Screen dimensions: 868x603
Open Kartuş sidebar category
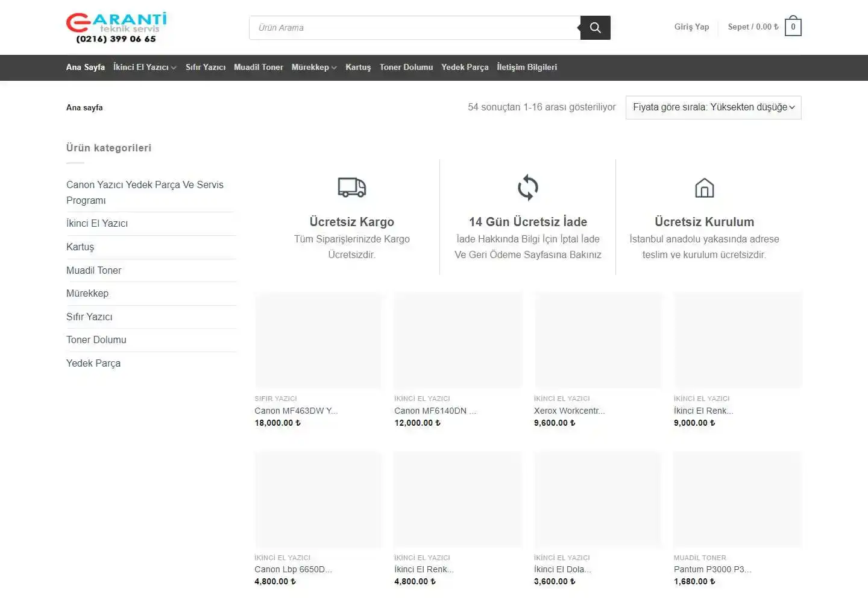pos(80,247)
